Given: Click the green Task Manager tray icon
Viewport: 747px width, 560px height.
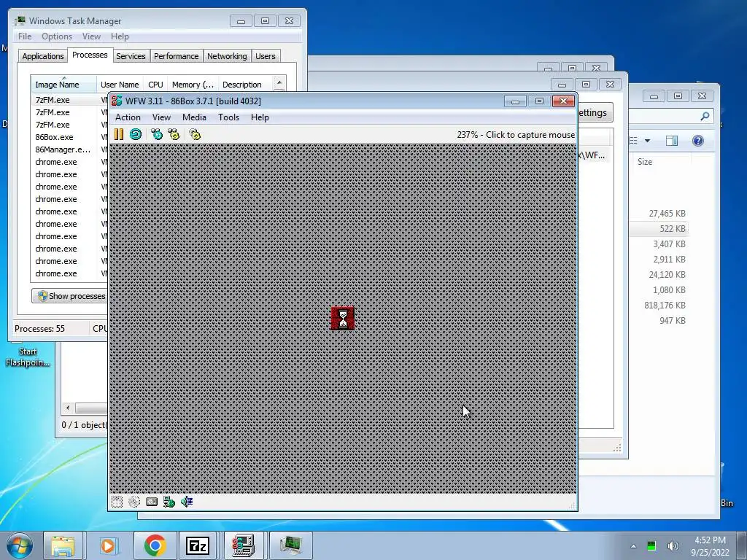Looking at the screenshot, I should click(651, 546).
